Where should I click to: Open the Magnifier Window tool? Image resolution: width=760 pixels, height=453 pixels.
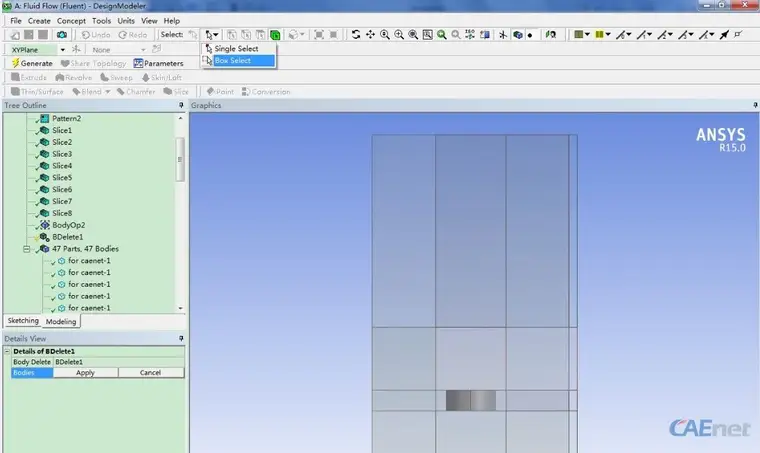(428, 34)
